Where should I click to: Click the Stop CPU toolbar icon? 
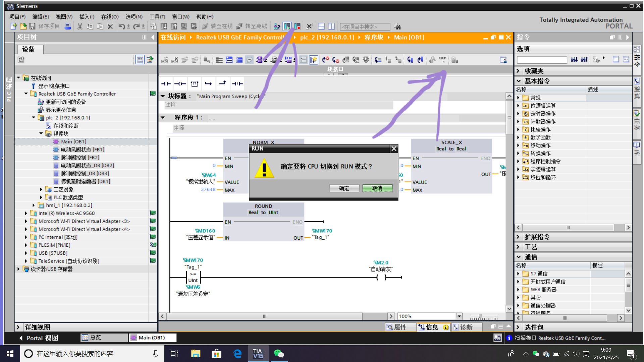(x=297, y=26)
